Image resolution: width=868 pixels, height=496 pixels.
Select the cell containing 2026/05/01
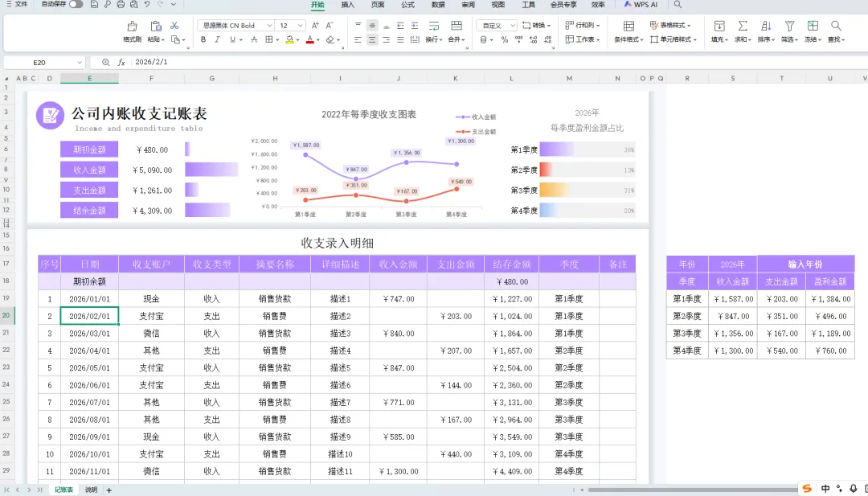(90, 368)
